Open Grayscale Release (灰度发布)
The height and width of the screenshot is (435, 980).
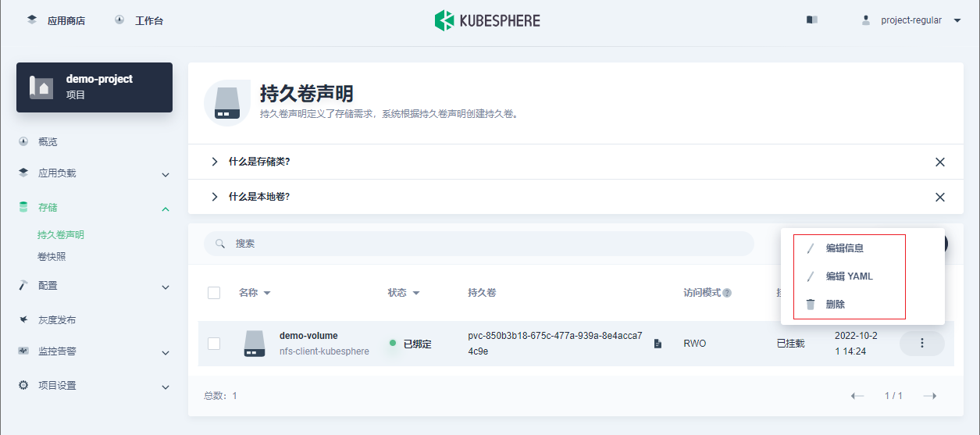57,320
